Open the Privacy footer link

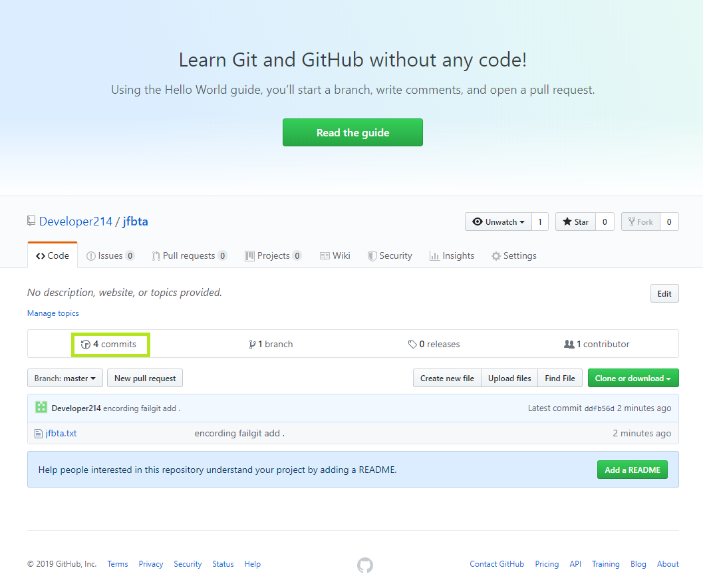[x=150, y=564]
